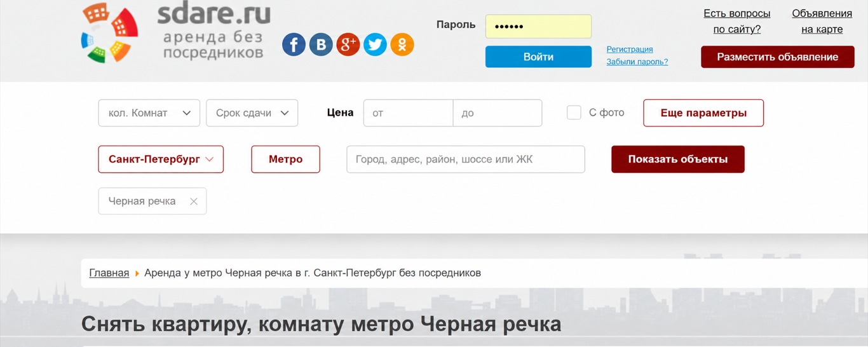The width and height of the screenshot is (868, 347).
Task: Click the address search input field
Action: point(466,160)
